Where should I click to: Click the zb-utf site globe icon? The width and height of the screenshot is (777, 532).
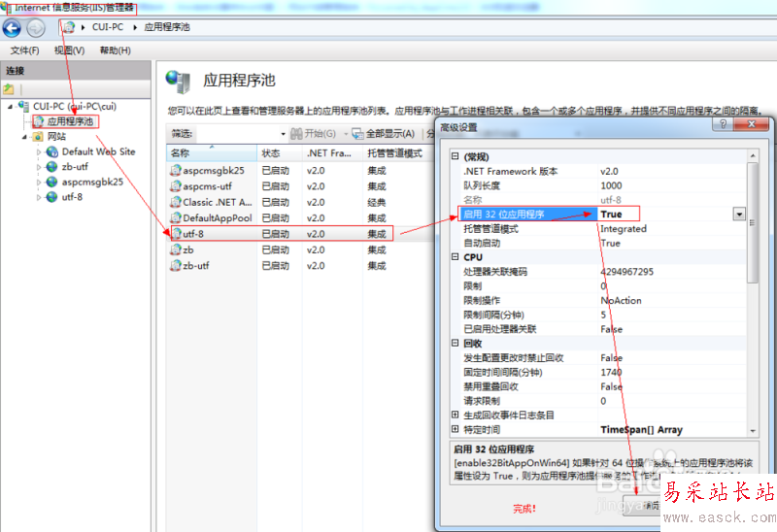point(52,167)
